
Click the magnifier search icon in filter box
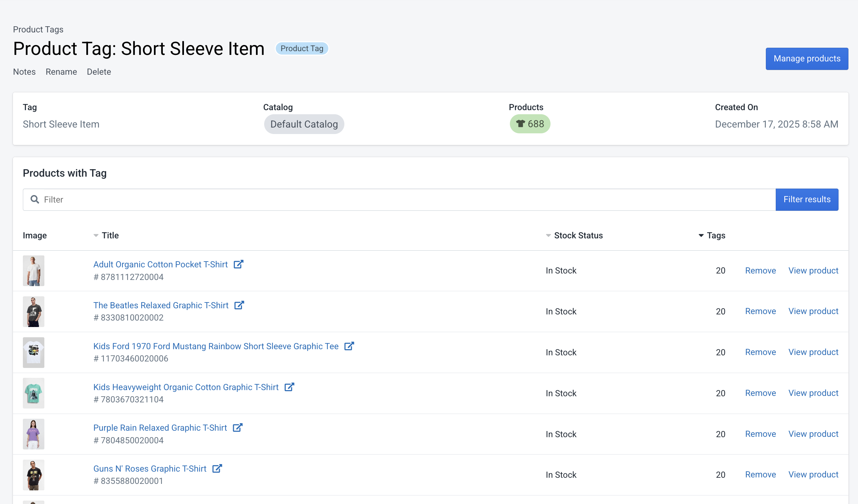35,199
